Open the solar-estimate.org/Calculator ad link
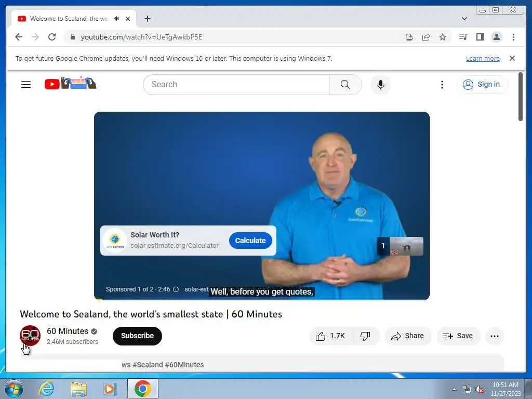 pos(175,246)
